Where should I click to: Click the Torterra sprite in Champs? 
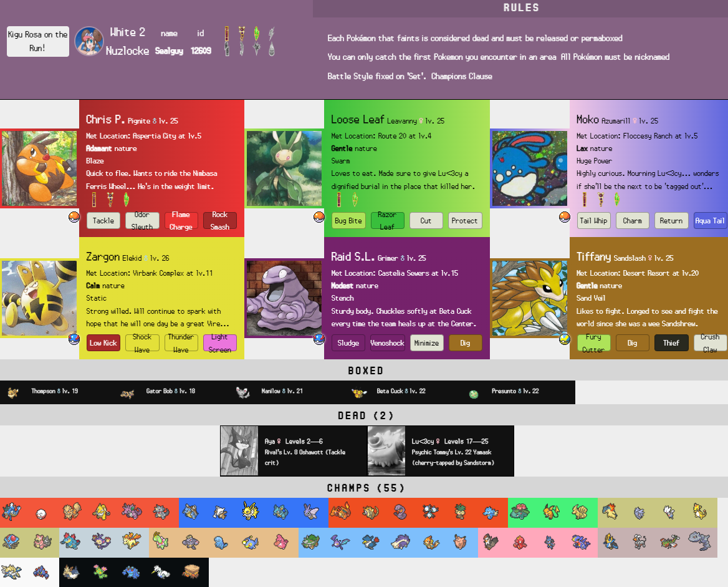(310, 542)
